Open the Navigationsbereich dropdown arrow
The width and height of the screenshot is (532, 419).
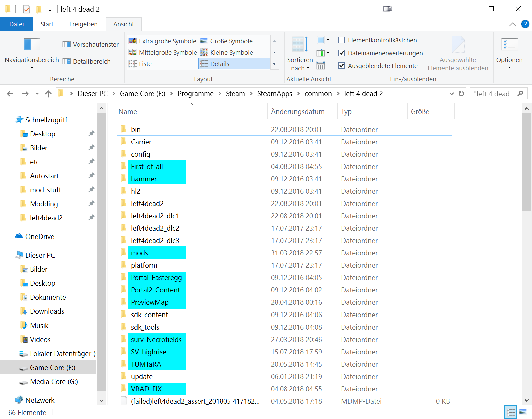pyautogui.click(x=32, y=68)
